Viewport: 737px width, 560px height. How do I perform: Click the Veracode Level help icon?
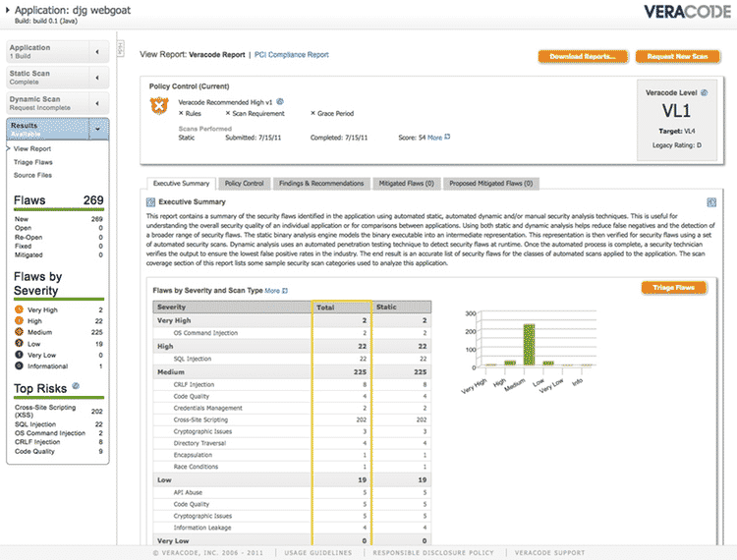pyautogui.click(x=705, y=92)
